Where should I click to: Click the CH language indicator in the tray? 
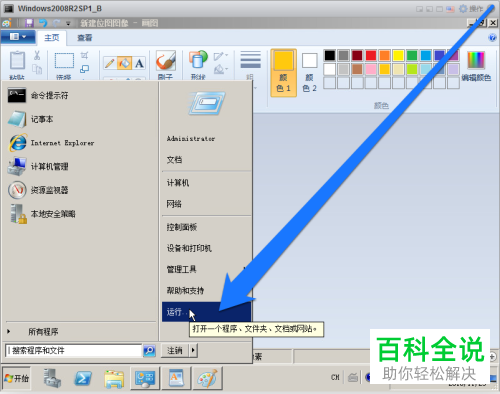click(335, 377)
